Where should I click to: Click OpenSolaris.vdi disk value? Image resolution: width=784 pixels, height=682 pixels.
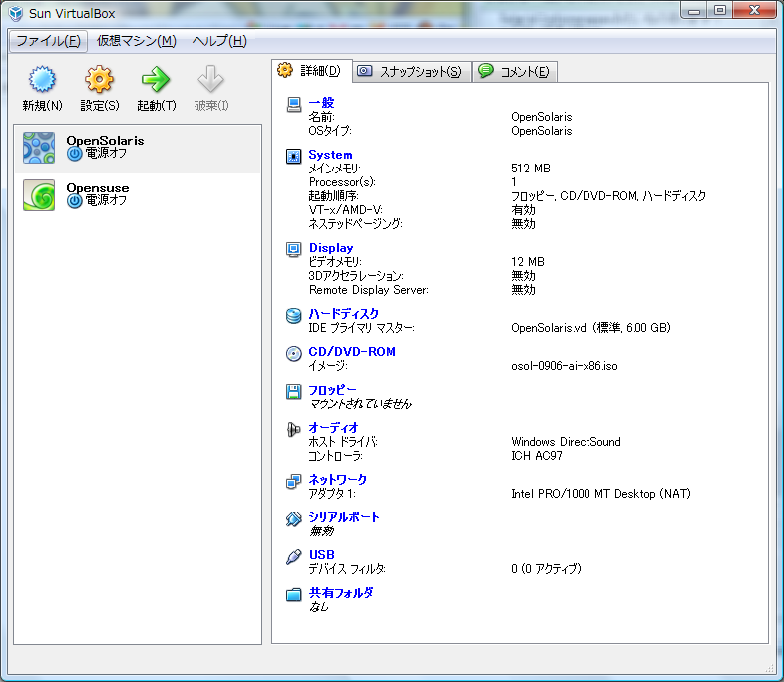click(590, 328)
